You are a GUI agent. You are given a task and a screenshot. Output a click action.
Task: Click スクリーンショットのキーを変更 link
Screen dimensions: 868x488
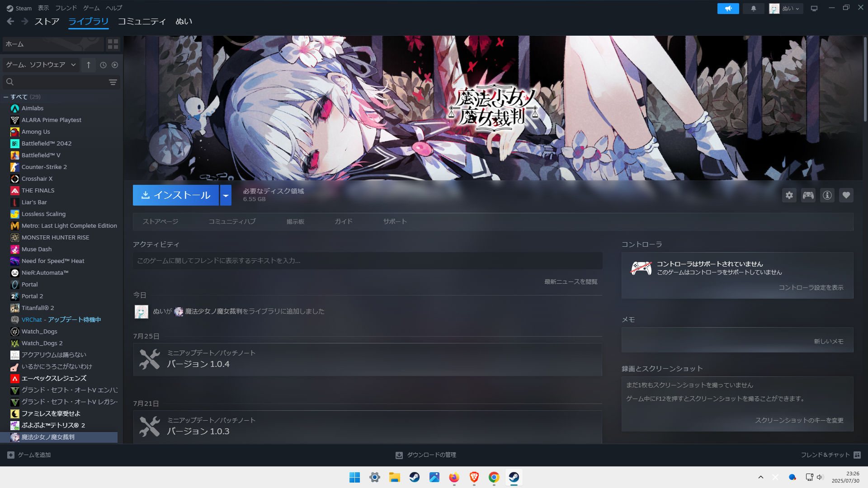click(x=799, y=420)
